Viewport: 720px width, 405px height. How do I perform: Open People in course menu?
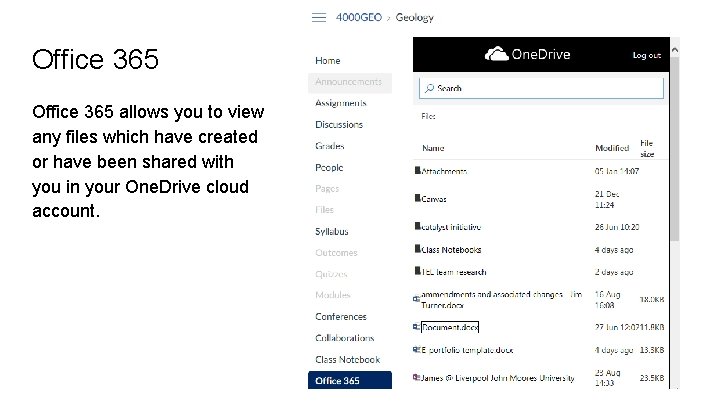pos(329,168)
